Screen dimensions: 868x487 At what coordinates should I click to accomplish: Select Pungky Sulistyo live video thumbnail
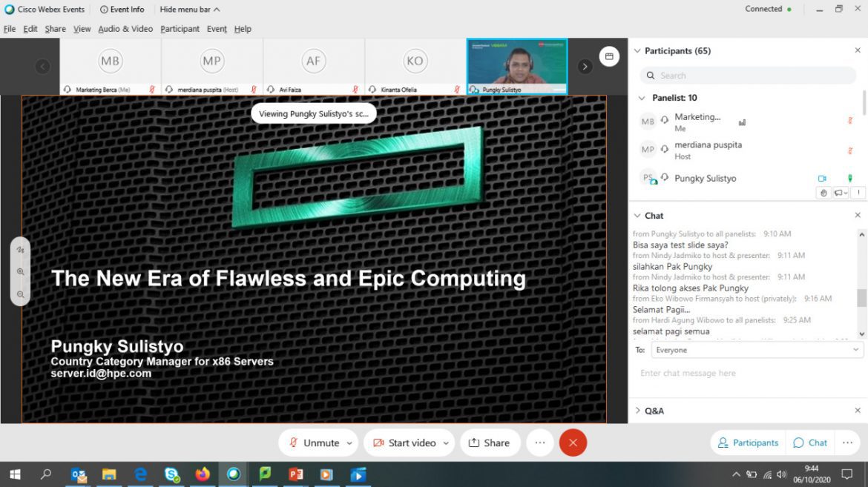point(517,67)
